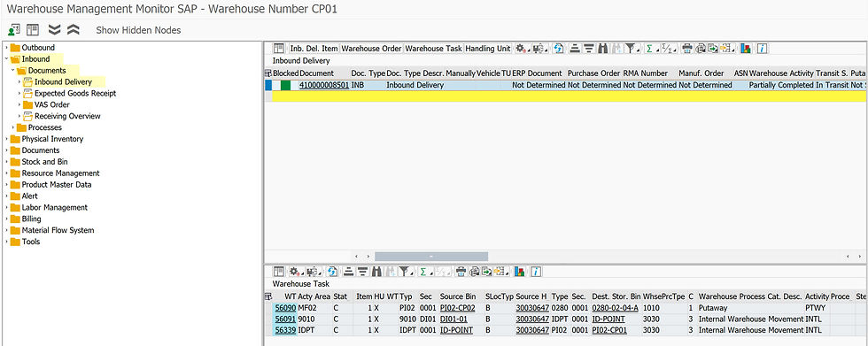Open document link 410000008501

[x=324, y=85]
